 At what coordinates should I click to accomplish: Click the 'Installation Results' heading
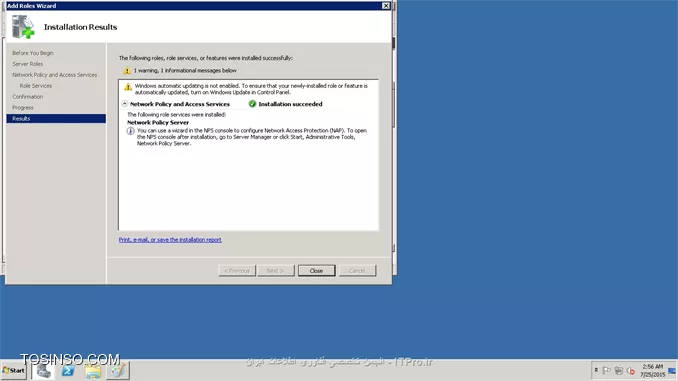click(x=80, y=27)
